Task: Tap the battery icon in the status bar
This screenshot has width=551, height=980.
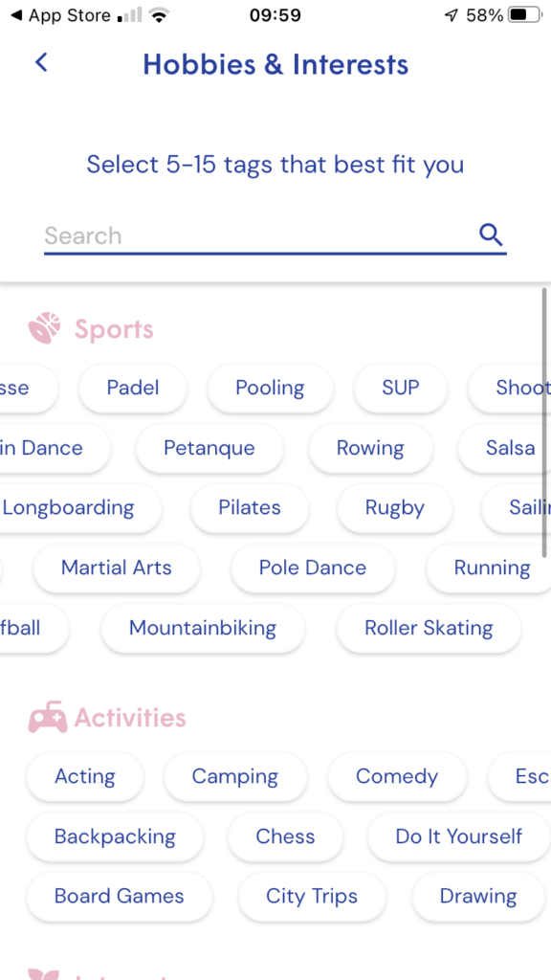Action: tap(525, 15)
